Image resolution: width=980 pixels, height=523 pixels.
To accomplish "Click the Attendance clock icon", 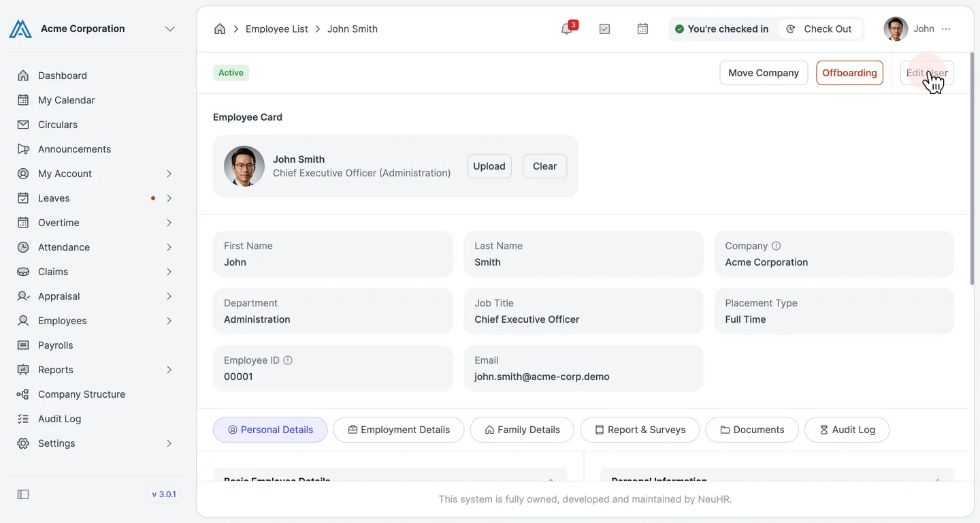I will click(x=23, y=247).
